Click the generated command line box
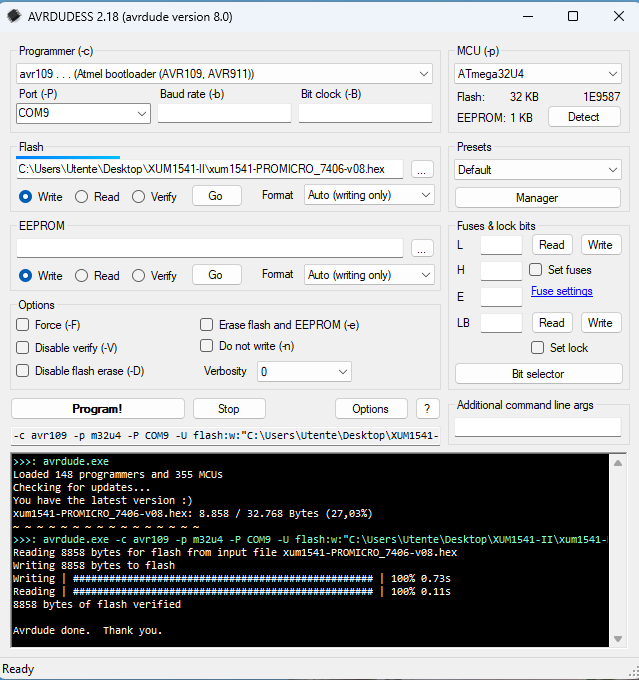 tap(226, 436)
